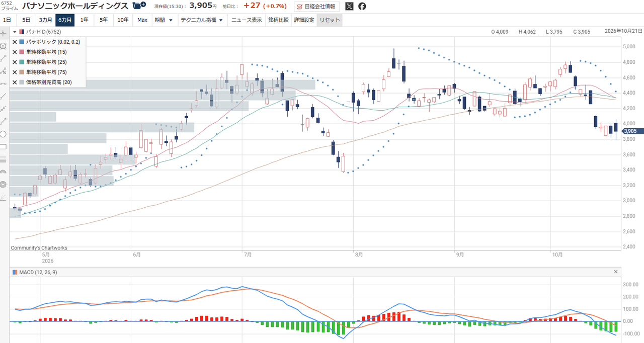Close the MACD indicator panel
The width and height of the screenshot is (644, 343).
coord(616,272)
